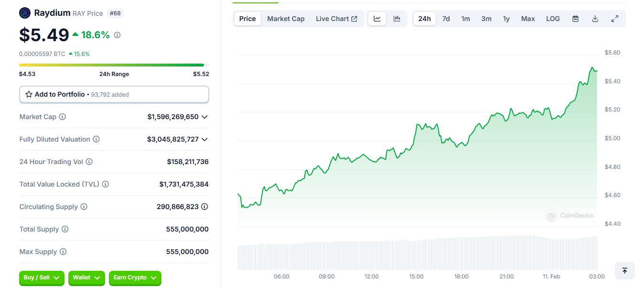Click the star icon in Add to Portfolio
The width and height of the screenshot is (644, 288).
click(29, 94)
